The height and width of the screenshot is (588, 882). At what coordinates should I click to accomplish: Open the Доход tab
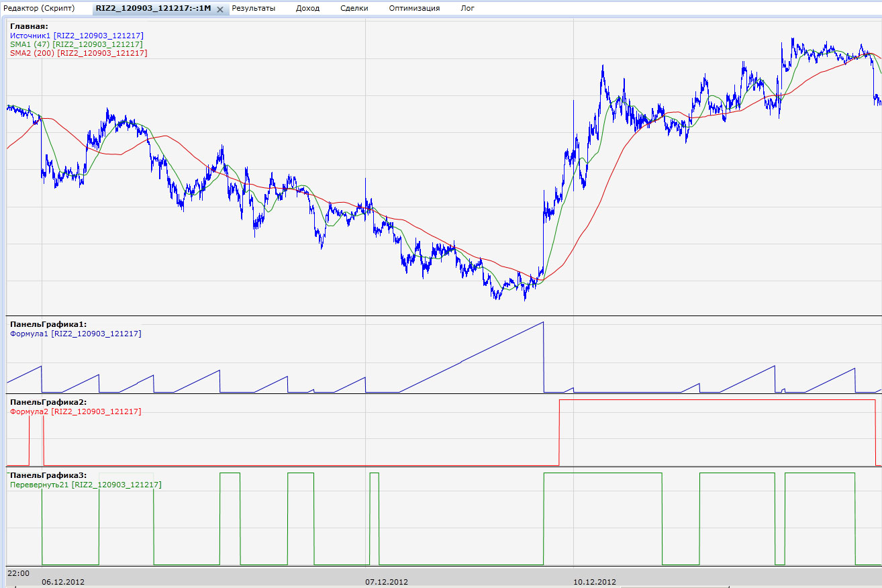pyautogui.click(x=307, y=8)
